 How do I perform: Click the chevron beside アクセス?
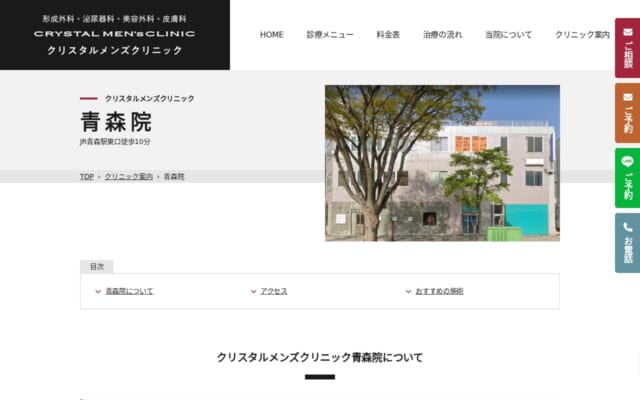click(x=252, y=291)
